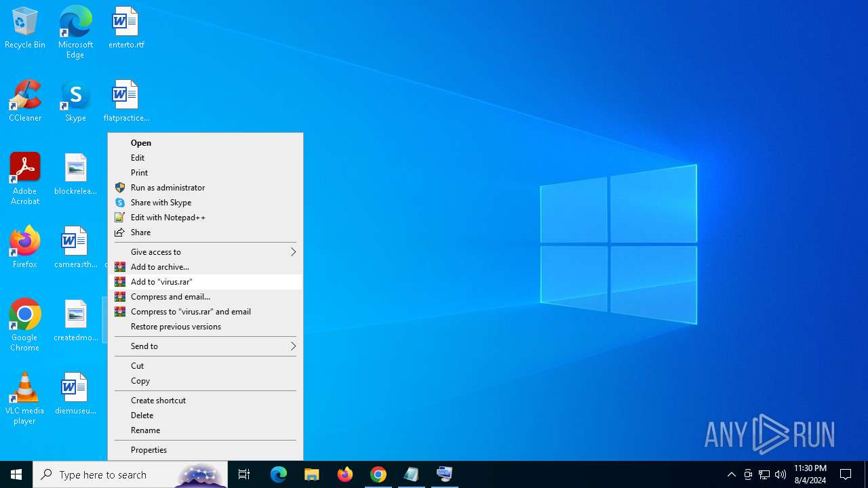Select the Google Chrome desktop shortcut
The image size is (868, 488).
click(x=25, y=325)
